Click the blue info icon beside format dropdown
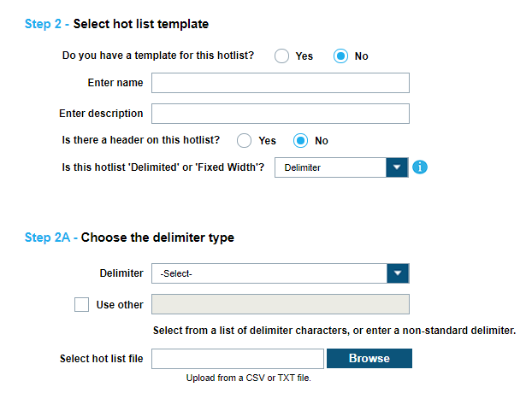Viewport: 532px width, 393px height. (x=419, y=167)
